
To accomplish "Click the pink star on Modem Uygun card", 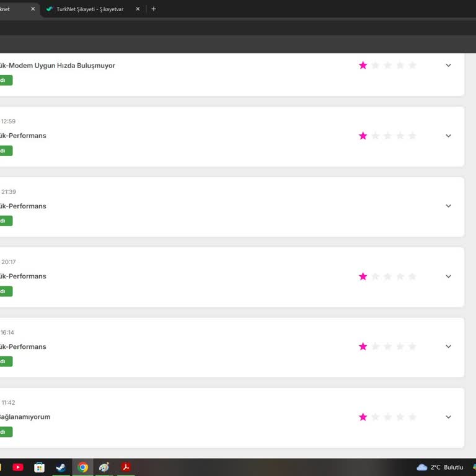I will 363,65.
